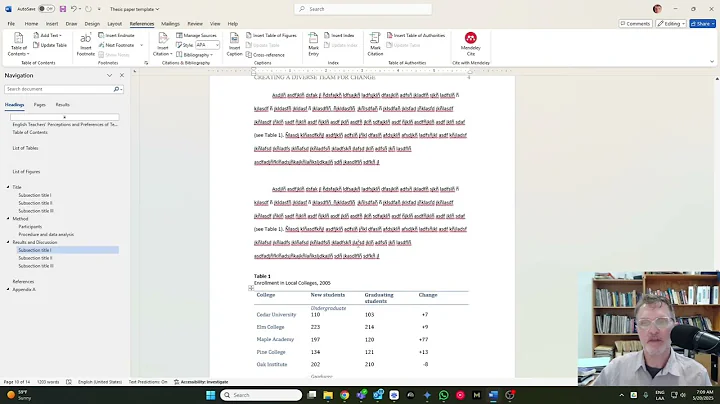This screenshot has height=404, width=720.
Task: Open the Footnotes dialog launcher
Action: [x=146, y=63]
